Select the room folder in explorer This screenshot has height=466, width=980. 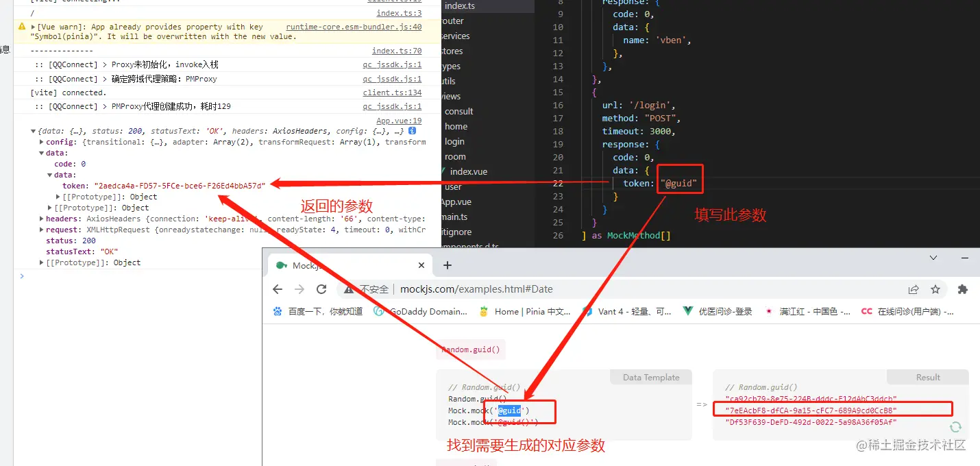click(455, 156)
